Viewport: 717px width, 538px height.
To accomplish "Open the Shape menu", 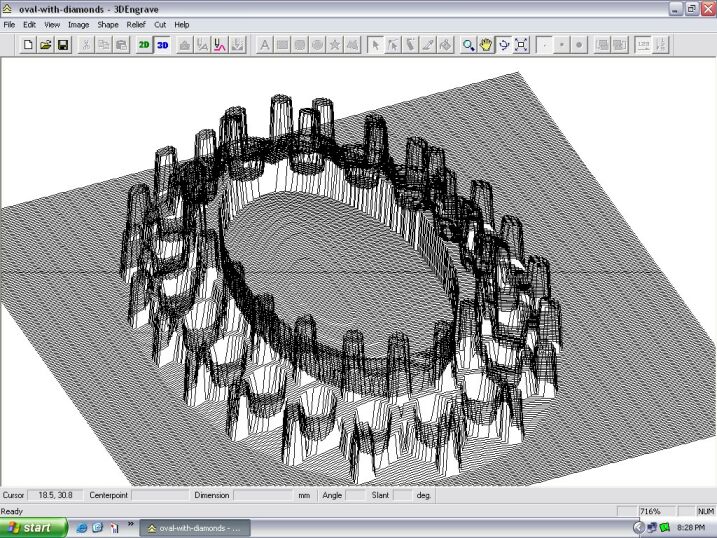I will click(x=108, y=24).
